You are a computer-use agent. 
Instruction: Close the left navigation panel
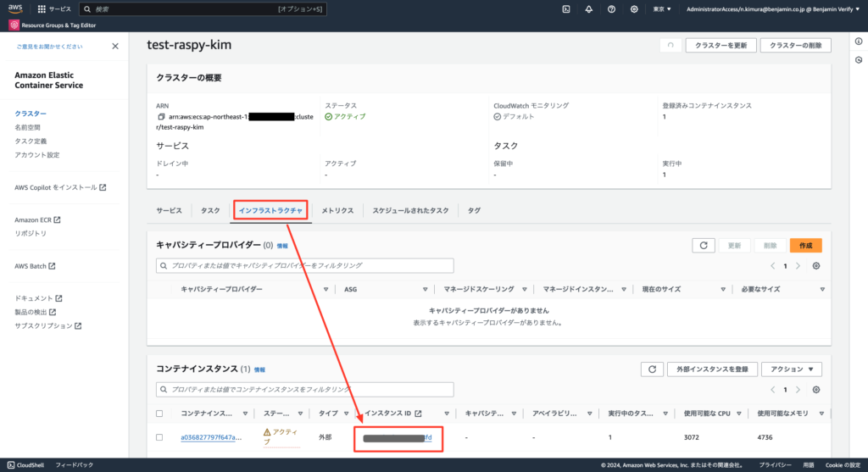[x=115, y=46]
